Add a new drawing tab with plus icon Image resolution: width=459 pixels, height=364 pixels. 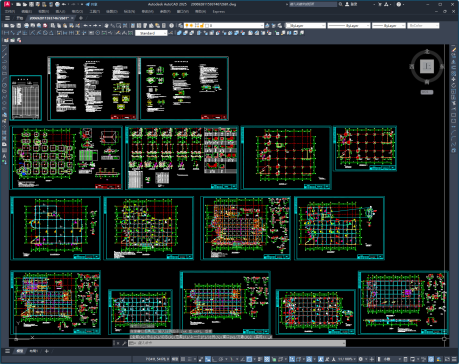click(80, 18)
